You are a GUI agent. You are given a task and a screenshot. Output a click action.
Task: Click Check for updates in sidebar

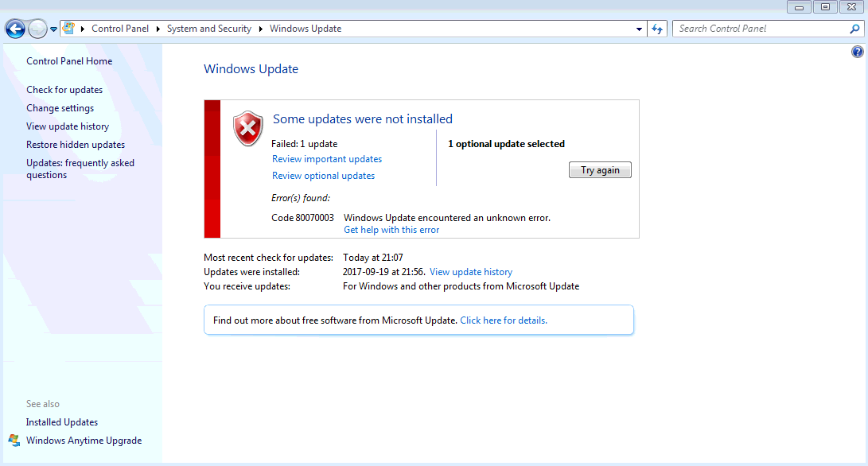point(64,90)
